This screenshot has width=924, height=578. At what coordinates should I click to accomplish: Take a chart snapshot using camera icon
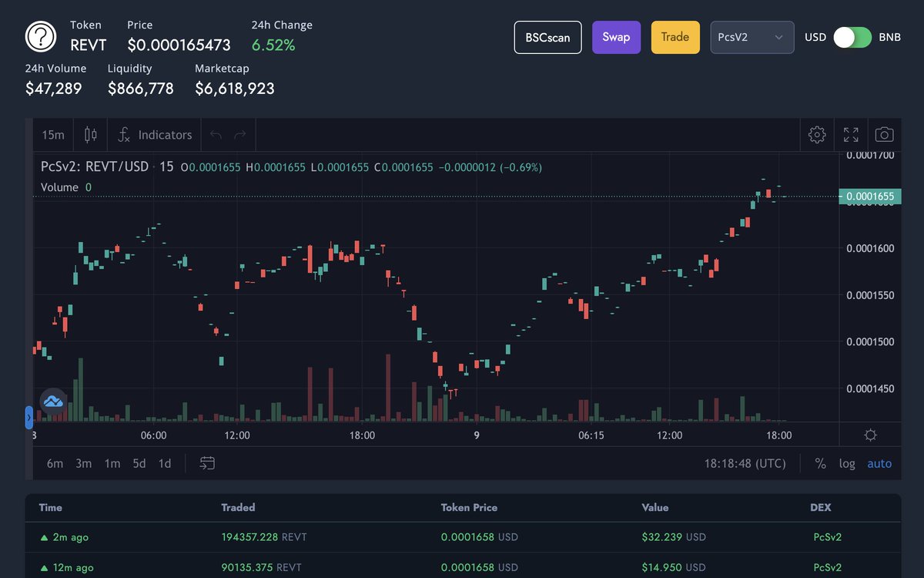[884, 134]
